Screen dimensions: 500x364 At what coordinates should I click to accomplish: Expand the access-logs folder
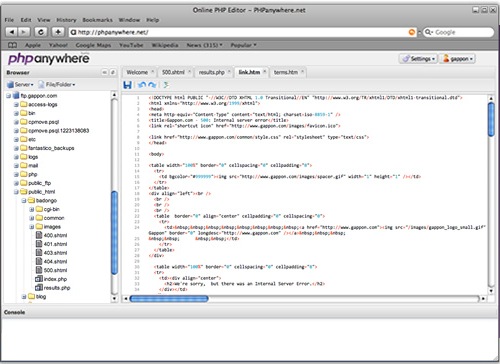point(16,104)
